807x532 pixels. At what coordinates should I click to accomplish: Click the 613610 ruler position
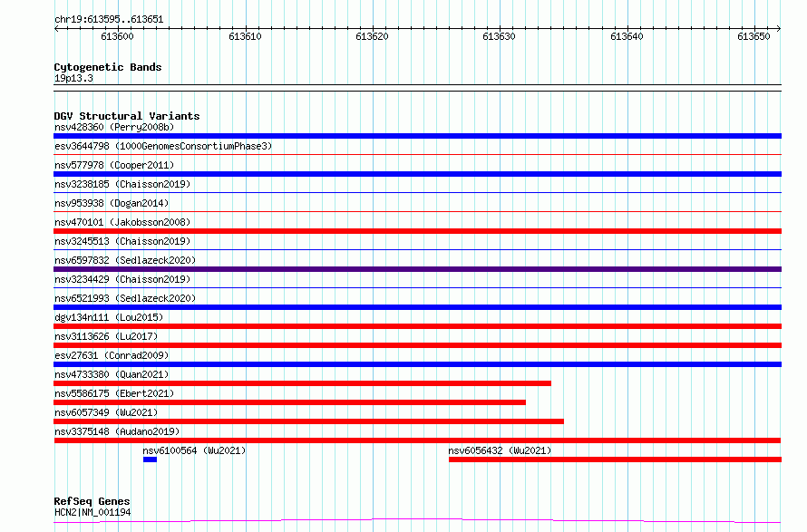[245, 36]
